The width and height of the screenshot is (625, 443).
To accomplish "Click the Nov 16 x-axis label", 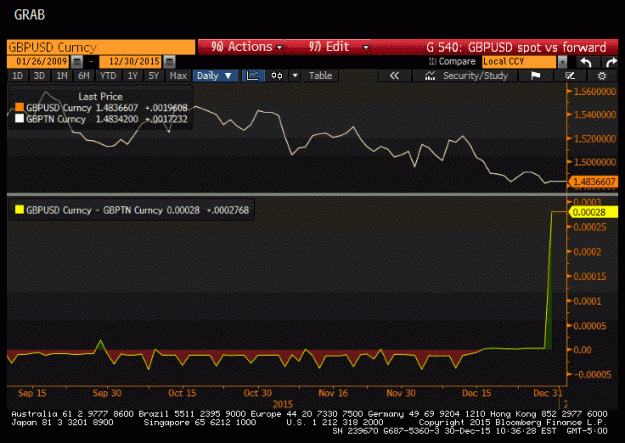I will 333,393.
